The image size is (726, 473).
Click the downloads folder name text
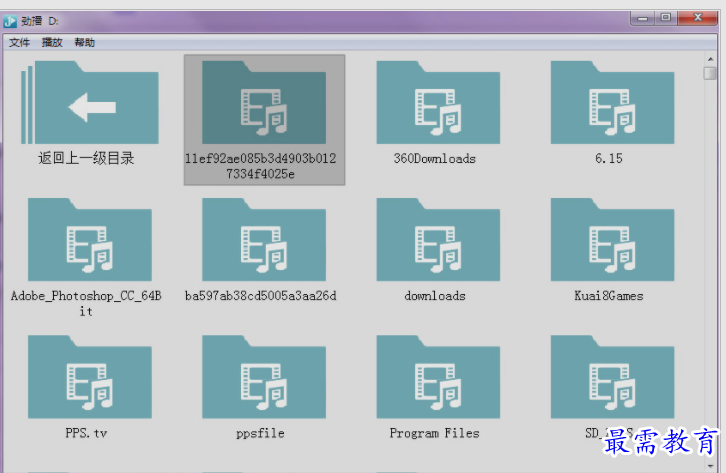435,296
